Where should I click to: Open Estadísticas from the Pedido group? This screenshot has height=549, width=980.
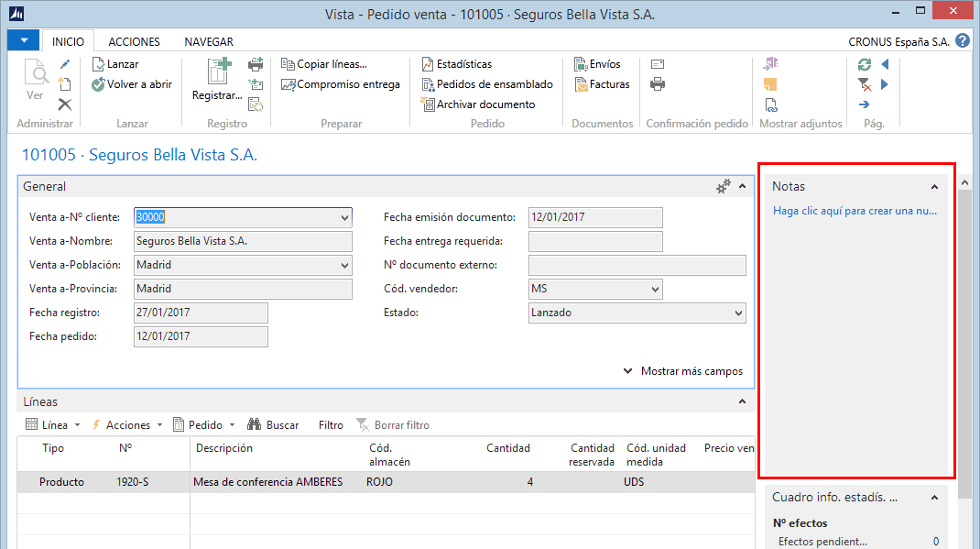(457, 63)
